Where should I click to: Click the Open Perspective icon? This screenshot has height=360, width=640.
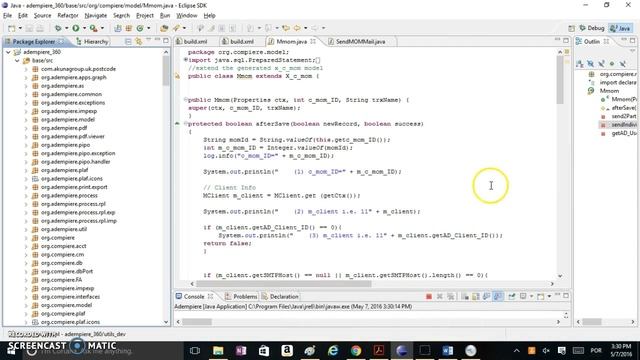(571, 28)
